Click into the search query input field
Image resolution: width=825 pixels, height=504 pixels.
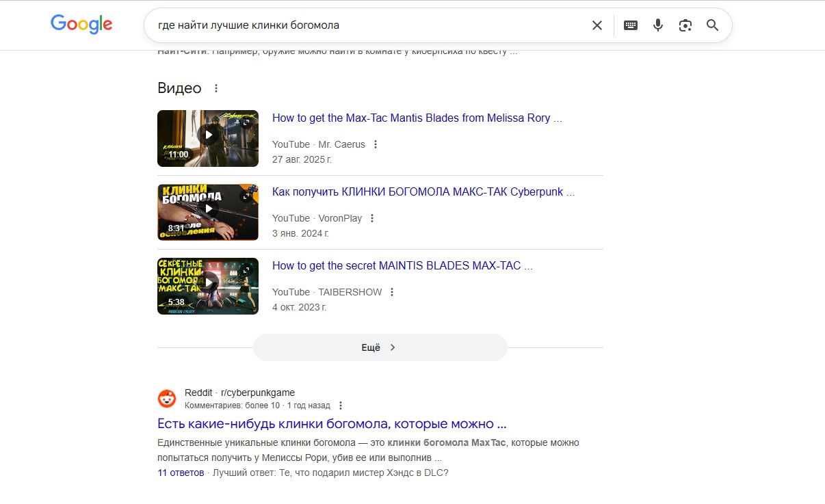pyautogui.click(x=369, y=25)
